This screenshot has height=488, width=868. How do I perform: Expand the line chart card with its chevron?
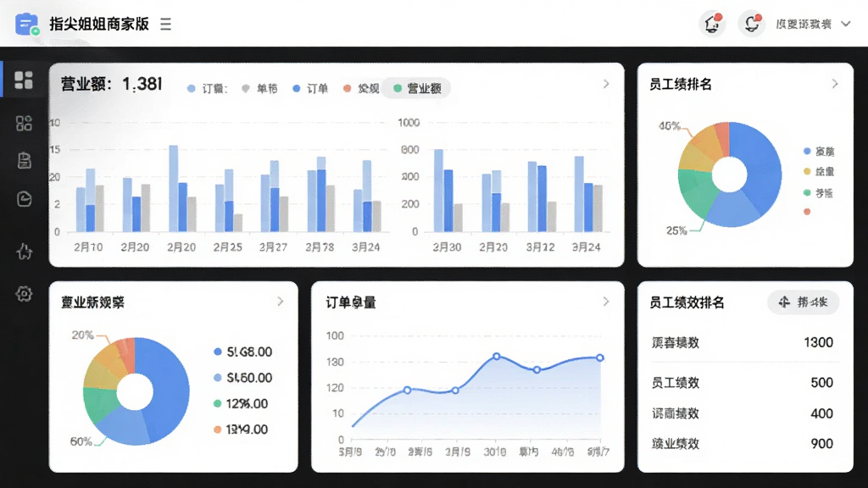coord(606,302)
